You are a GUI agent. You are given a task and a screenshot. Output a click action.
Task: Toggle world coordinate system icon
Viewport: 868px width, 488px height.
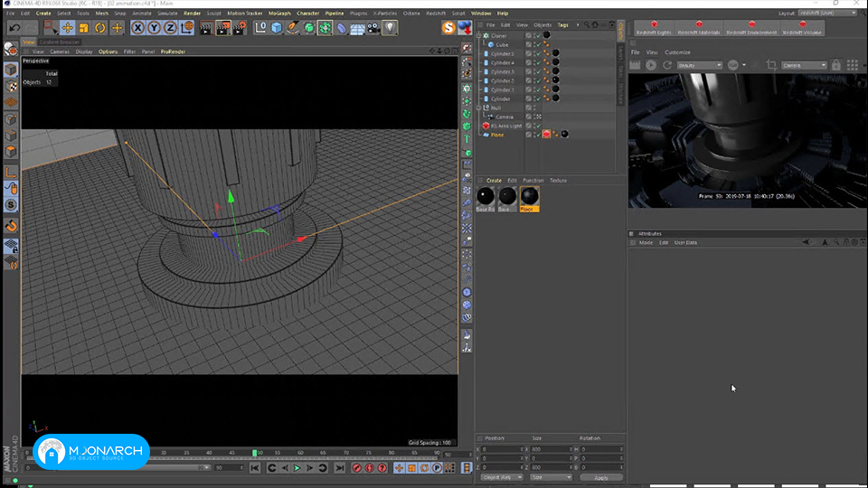click(186, 28)
